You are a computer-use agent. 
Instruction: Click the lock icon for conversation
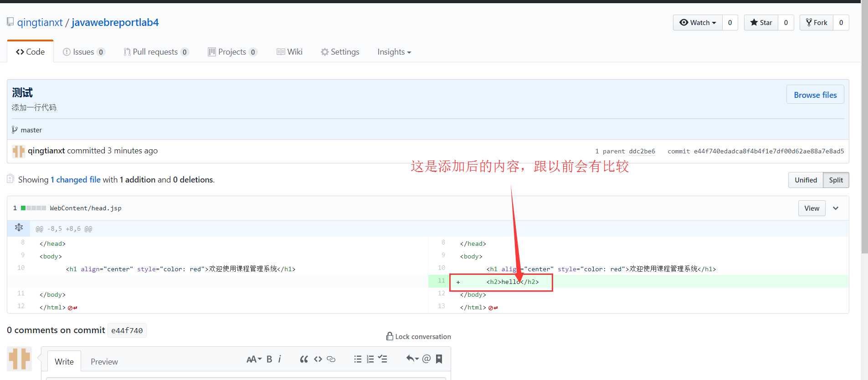click(x=390, y=336)
